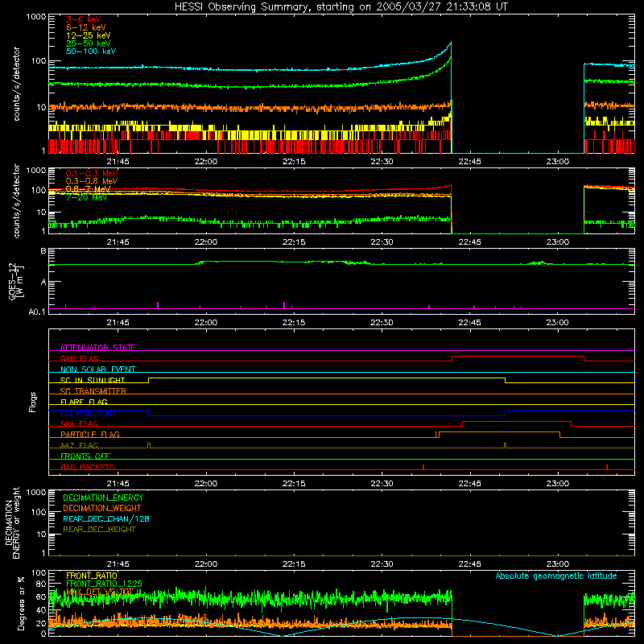Click olive flag label between PARTICLE_FLAG and FRONTS_OFF
This screenshot has height=644, width=644.
pos(79,445)
